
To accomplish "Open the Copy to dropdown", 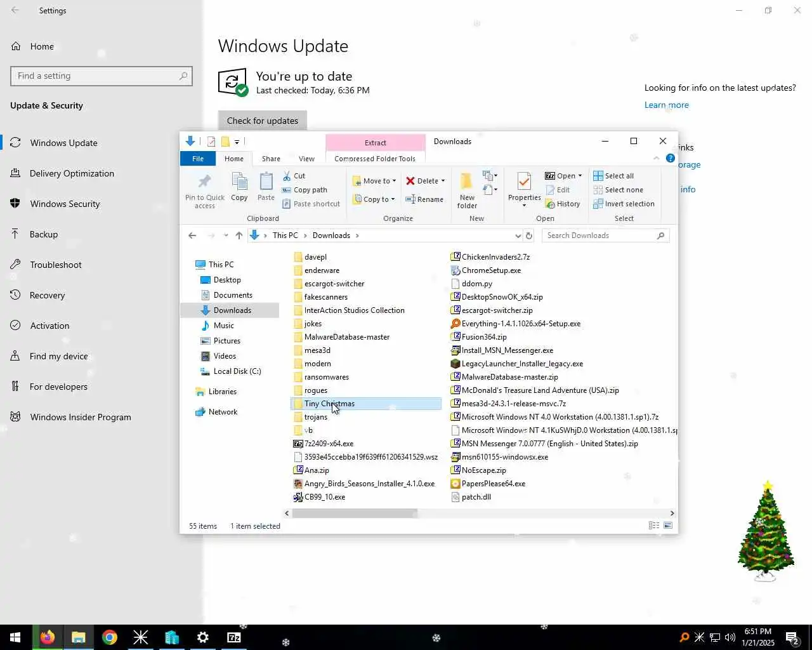I will (374, 199).
